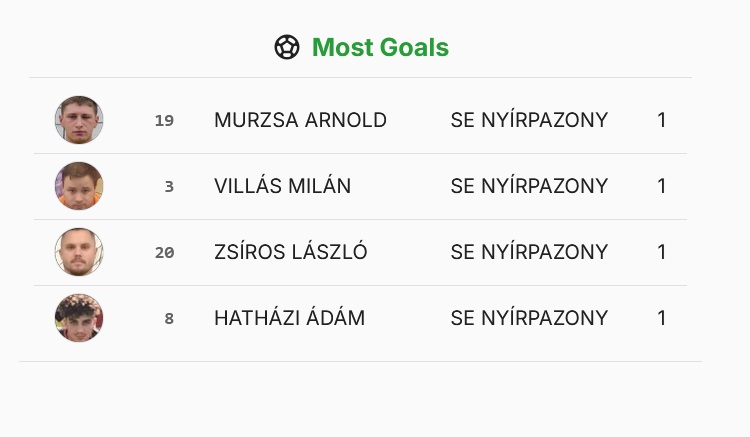Image resolution: width=750 pixels, height=437 pixels.
Task: Open SE NYÍRPAZONY team in Zsíros László's row
Action: [529, 252]
